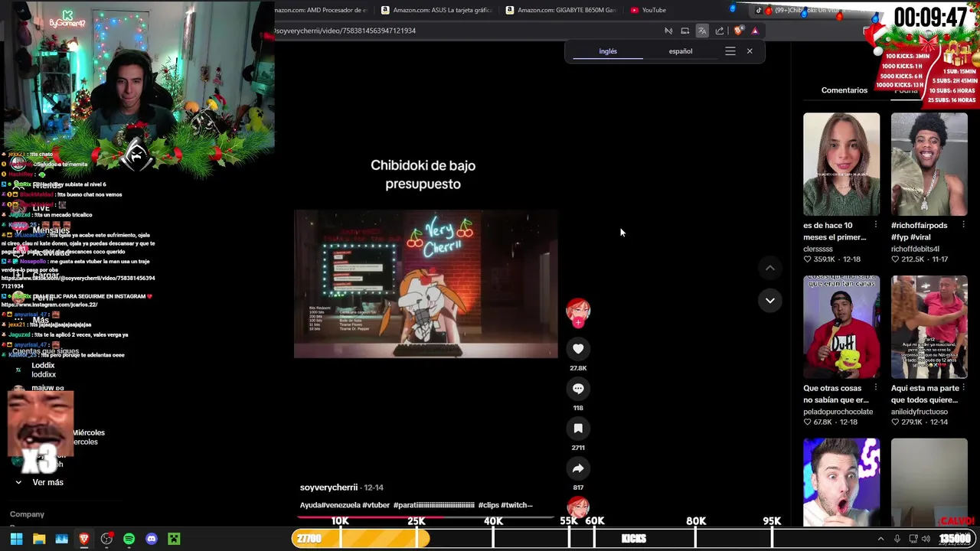Click the instagram.com/jcarlos.22 link in chat
The height and width of the screenshot is (551, 980).
pos(49,305)
